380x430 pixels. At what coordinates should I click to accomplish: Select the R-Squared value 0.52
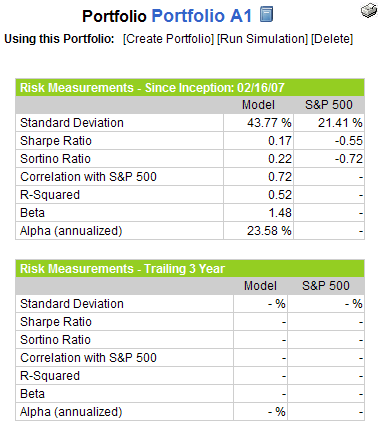point(280,195)
